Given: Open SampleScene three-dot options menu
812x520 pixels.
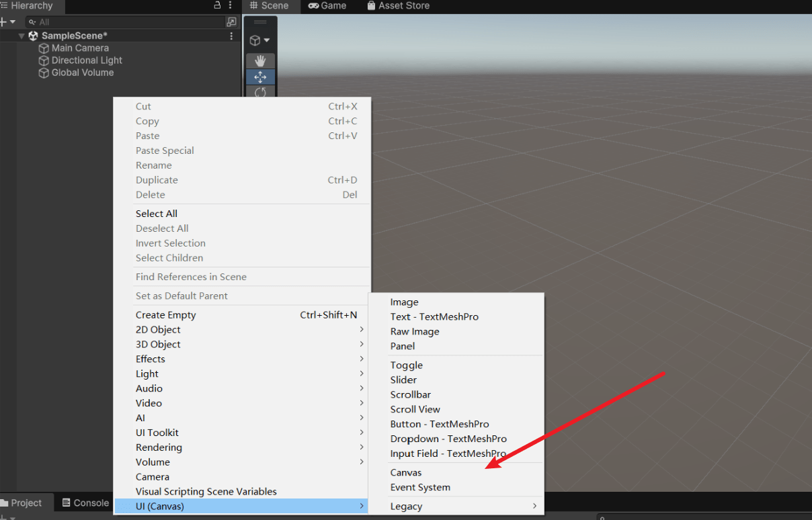Looking at the screenshot, I should (232, 36).
